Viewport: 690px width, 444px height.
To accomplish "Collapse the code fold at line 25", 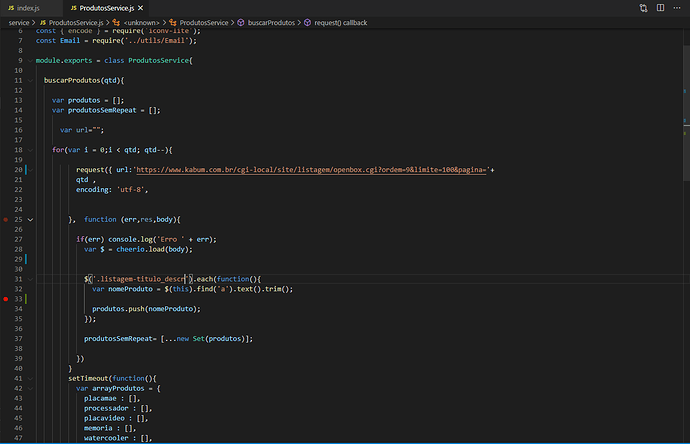I will [30, 219].
